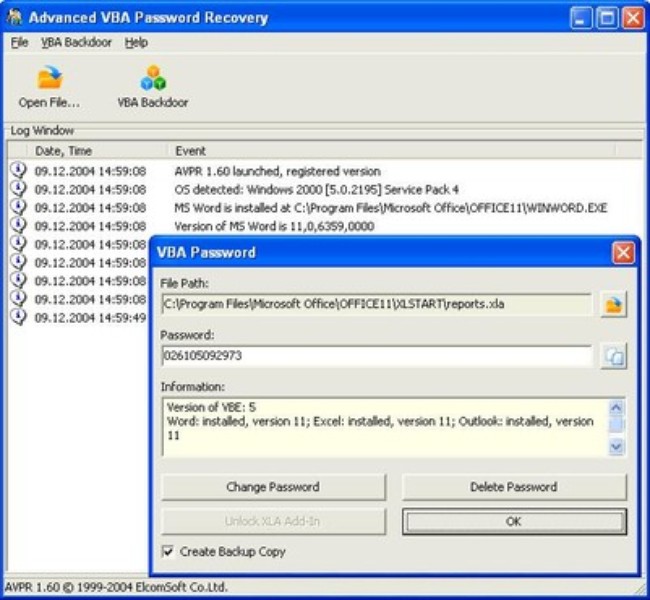
Task: Open the File menu
Action: coord(20,42)
